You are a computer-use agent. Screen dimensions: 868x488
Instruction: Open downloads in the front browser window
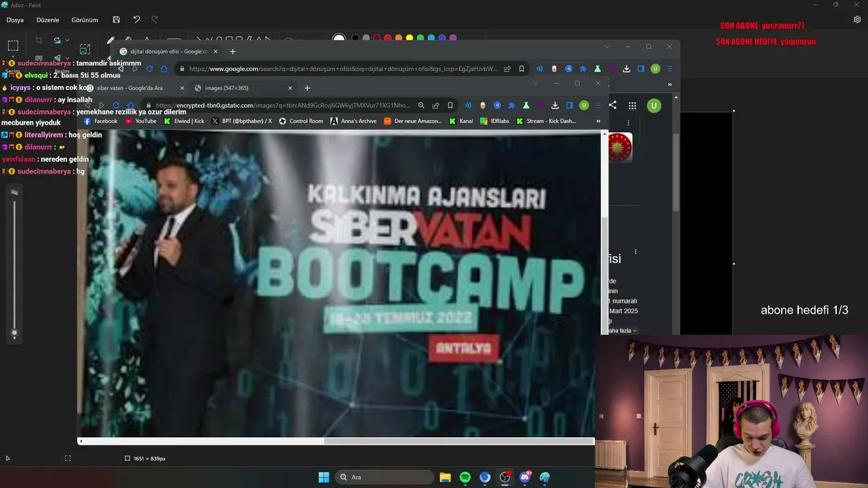[x=555, y=105]
